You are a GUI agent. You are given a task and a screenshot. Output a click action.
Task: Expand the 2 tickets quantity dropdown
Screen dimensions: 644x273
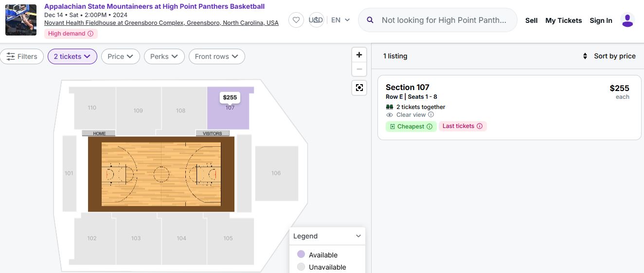[72, 56]
